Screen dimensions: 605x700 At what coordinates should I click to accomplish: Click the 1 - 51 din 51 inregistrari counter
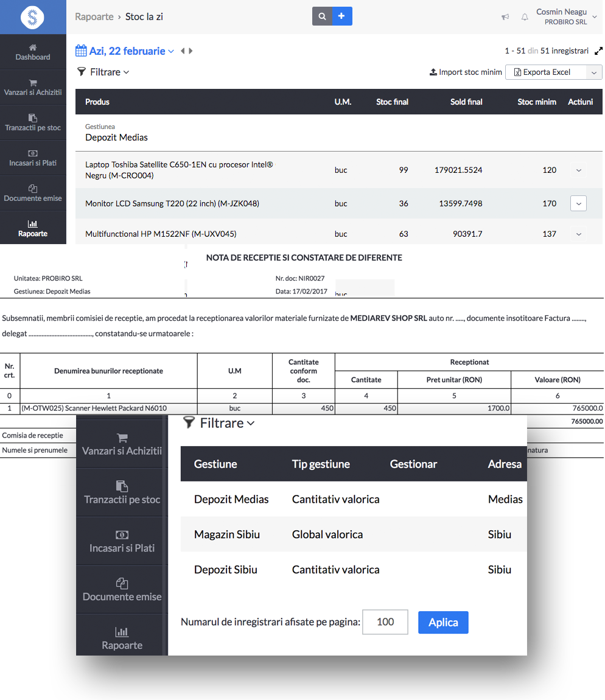(x=547, y=51)
